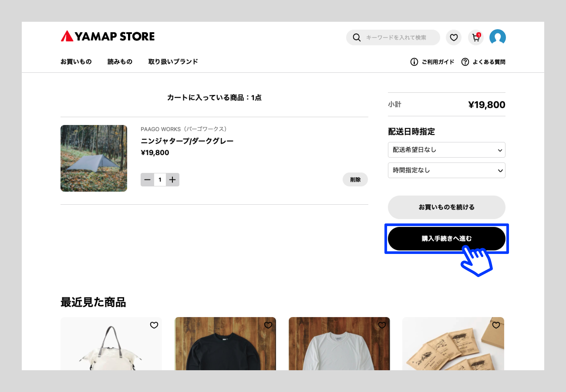
Task: Click the search magnifier icon
Action: (x=357, y=38)
